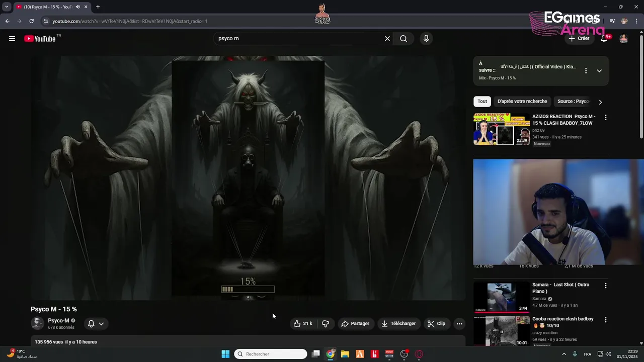644x362 pixels.
Task: Open the YouTube notifications bell
Action: pyautogui.click(x=604, y=39)
